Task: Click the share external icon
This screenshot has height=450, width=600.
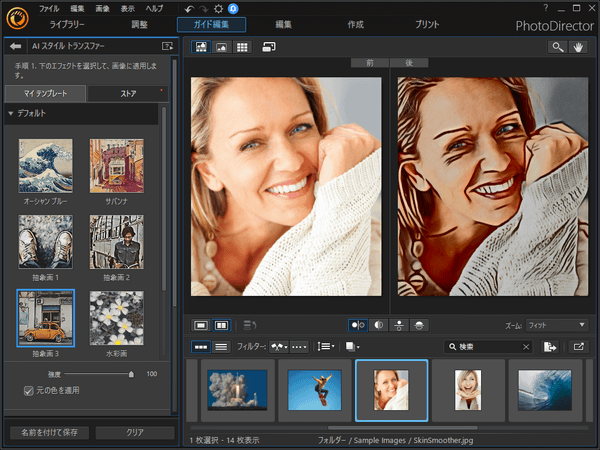Action: [578, 347]
